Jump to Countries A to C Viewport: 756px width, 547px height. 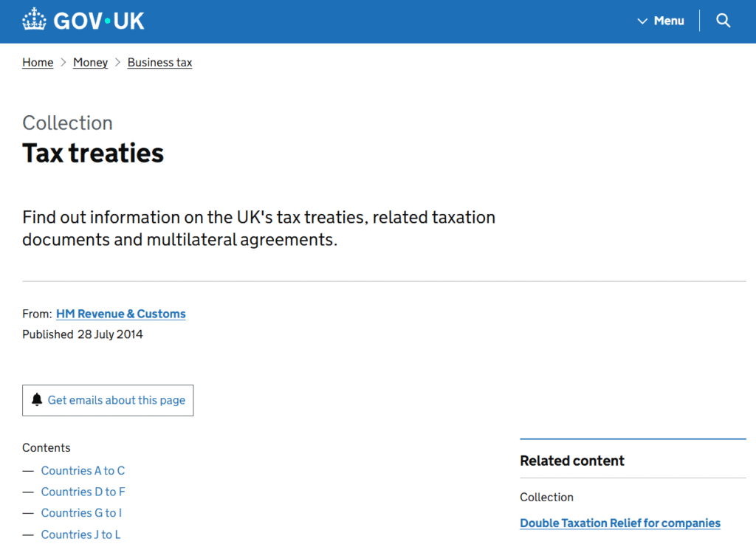pyautogui.click(x=83, y=470)
